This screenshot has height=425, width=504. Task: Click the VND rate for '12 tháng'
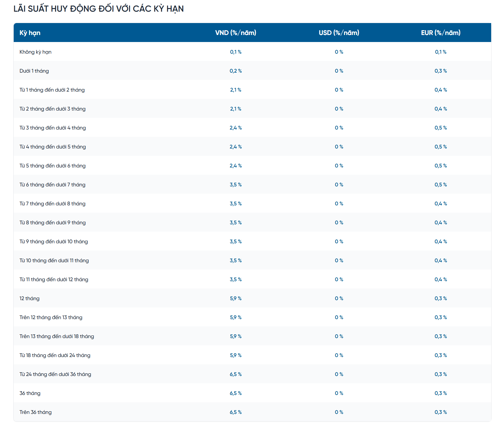(x=236, y=298)
